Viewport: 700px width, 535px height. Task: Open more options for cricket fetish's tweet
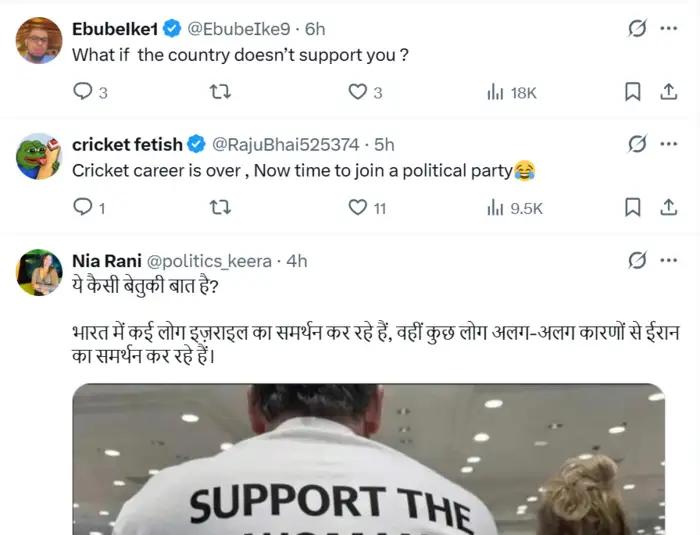pyautogui.click(x=668, y=145)
